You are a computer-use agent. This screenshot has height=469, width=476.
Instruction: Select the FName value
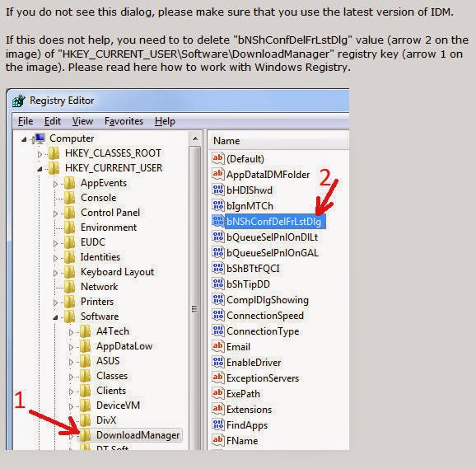click(x=242, y=441)
